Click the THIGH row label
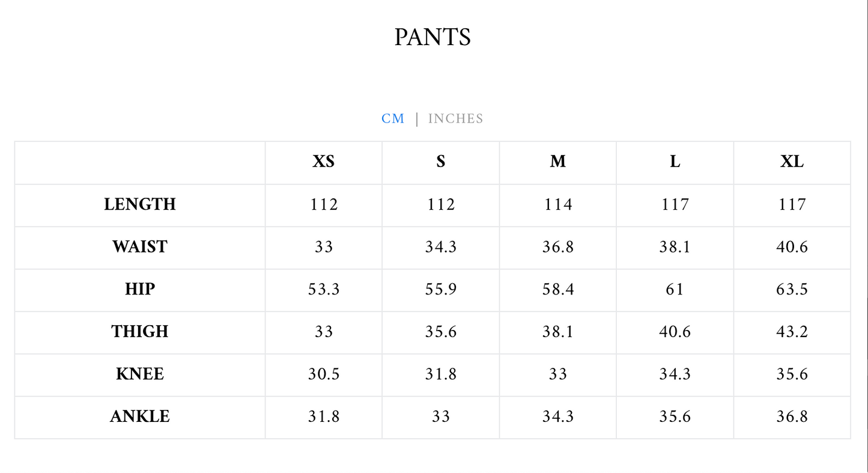Image resolution: width=868 pixels, height=473 pixels. 140,332
